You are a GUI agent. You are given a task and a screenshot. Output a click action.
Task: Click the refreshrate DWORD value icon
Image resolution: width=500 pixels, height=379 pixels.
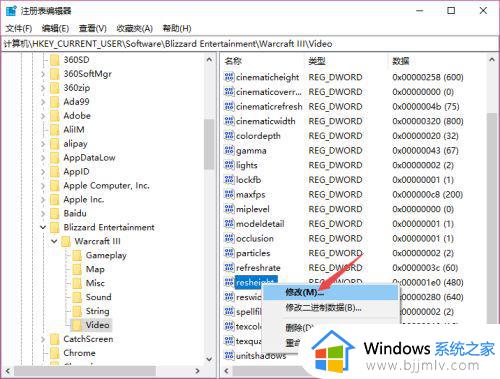[229, 268]
